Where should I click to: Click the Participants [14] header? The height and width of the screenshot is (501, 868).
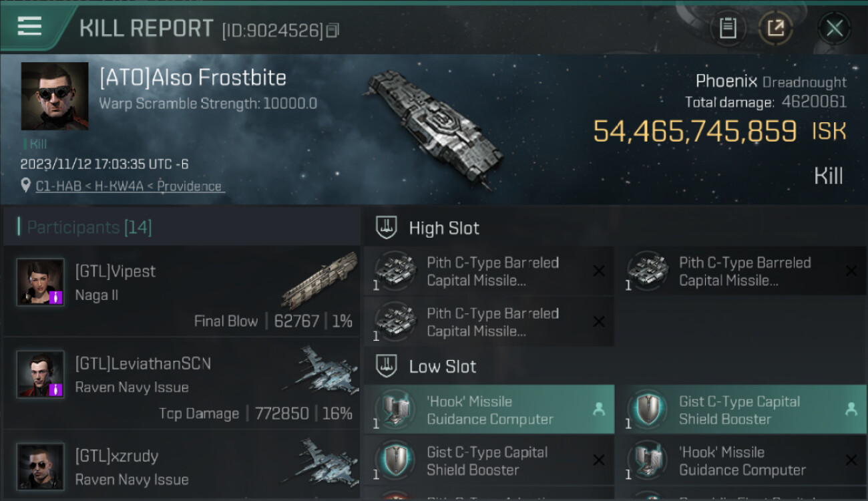click(x=89, y=228)
